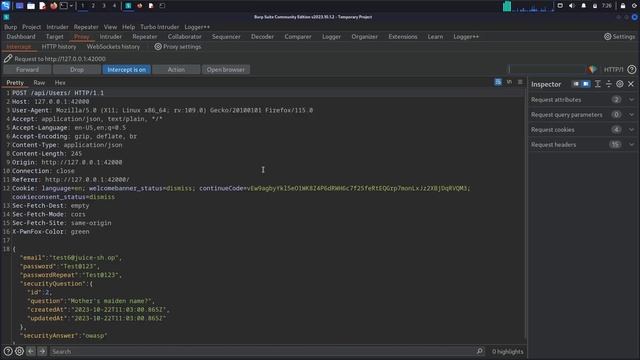
Task: Open the HTTP history sub-tab
Action: point(59,47)
